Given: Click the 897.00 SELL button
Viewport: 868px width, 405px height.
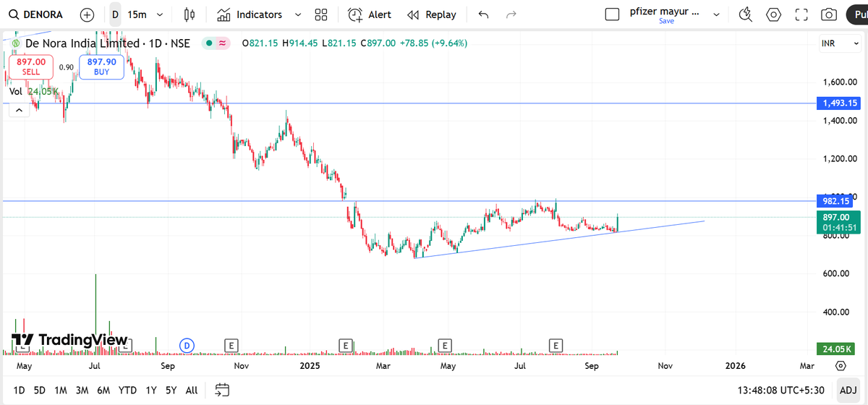Looking at the screenshot, I should pyautogui.click(x=31, y=67).
